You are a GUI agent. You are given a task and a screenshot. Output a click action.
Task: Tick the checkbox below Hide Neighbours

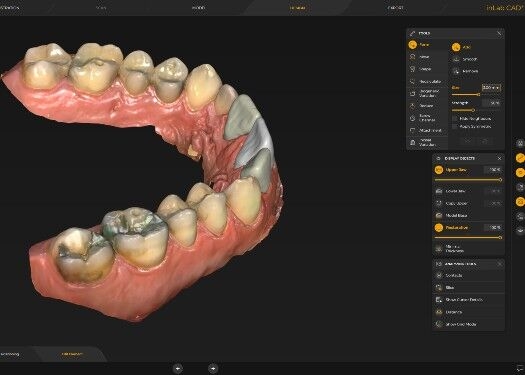455,127
